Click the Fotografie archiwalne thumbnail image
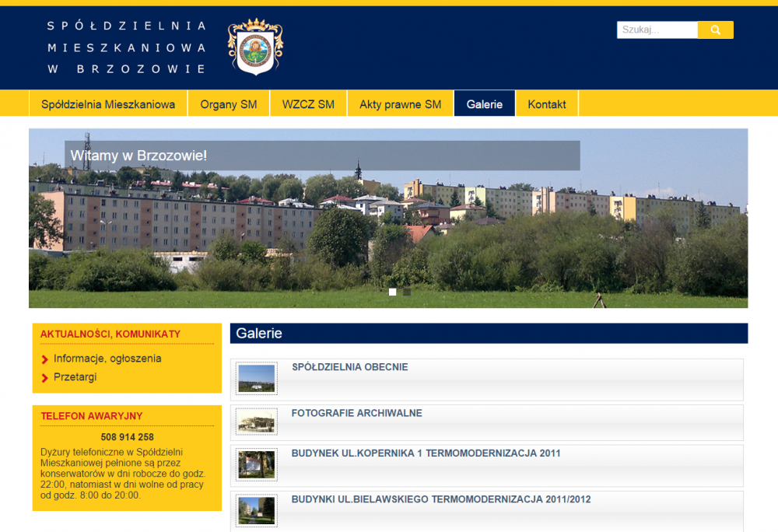The width and height of the screenshot is (778, 532). (257, 422)
